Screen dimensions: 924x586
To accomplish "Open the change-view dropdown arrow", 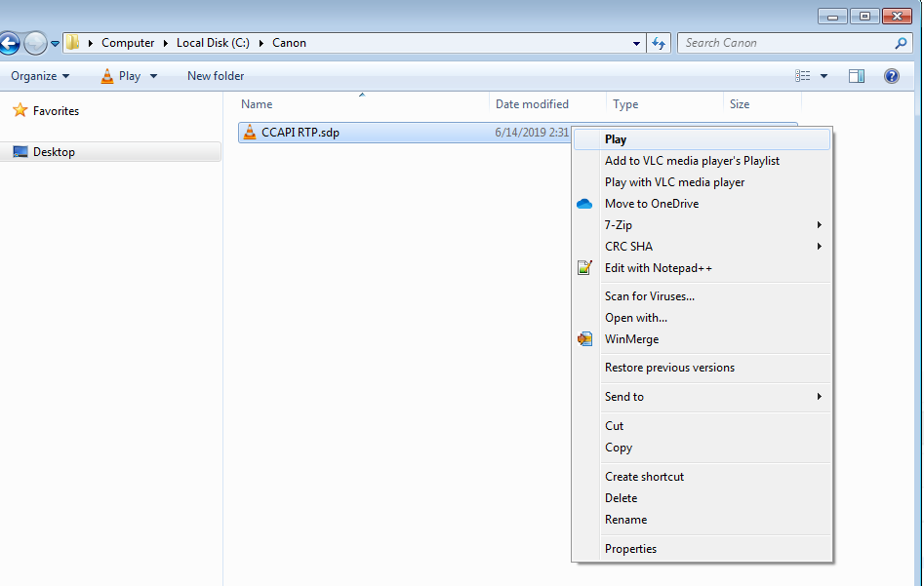I will [x=824, y=75].
